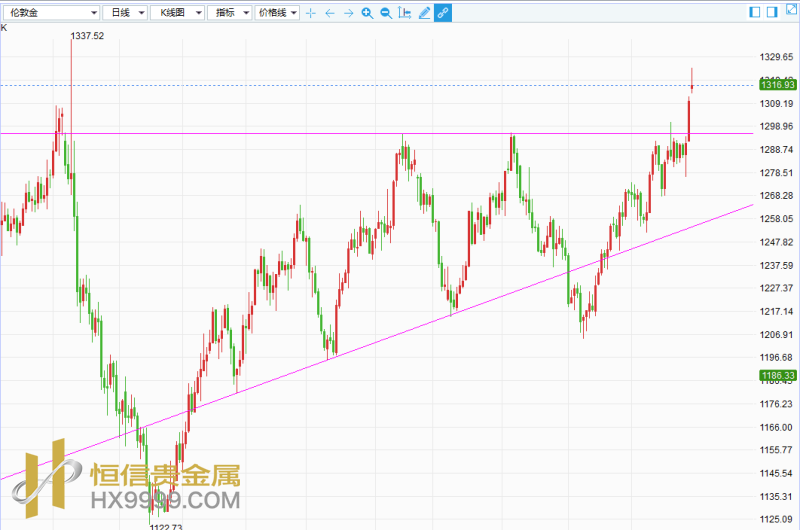This screenshot has width=800, height=530.
Task: Toggle the highlighted link icon
Action: 443,13
